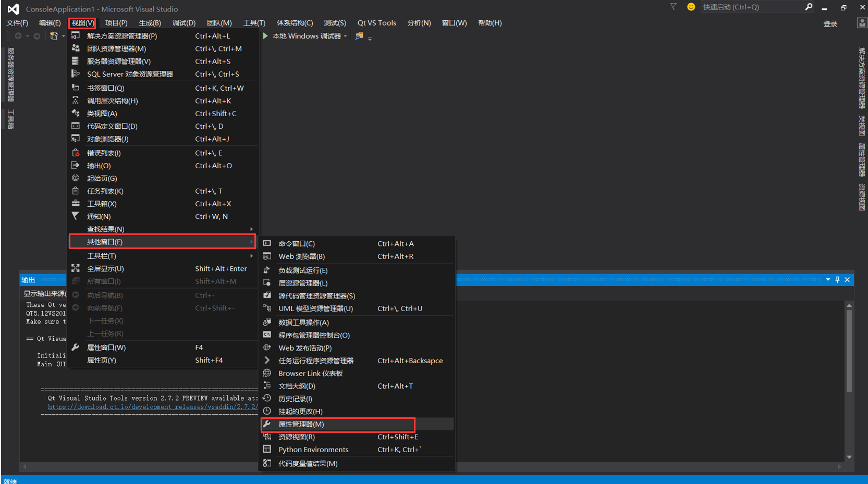Click the 源代码管理资源管理器(S) icon
868x484 pixels.
267,295
